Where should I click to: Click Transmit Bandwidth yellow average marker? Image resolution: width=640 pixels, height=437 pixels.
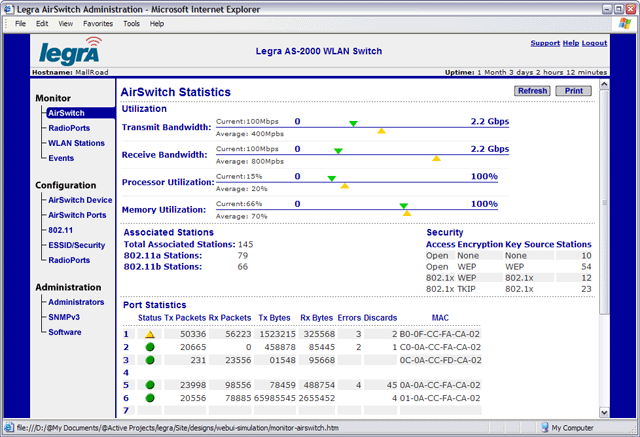381,131
